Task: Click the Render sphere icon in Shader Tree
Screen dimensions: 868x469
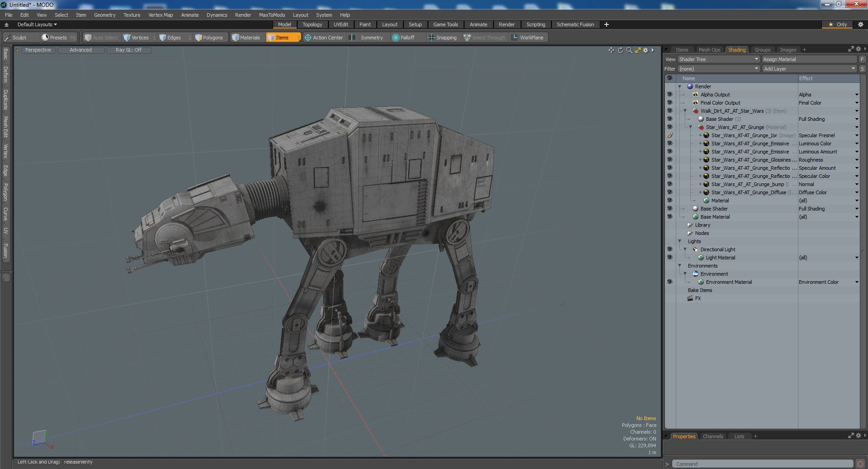Action: (690, 86)
